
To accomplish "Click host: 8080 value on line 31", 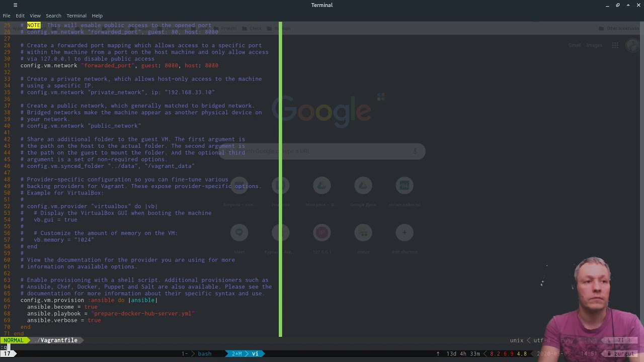I will click(x=201, y=65).
